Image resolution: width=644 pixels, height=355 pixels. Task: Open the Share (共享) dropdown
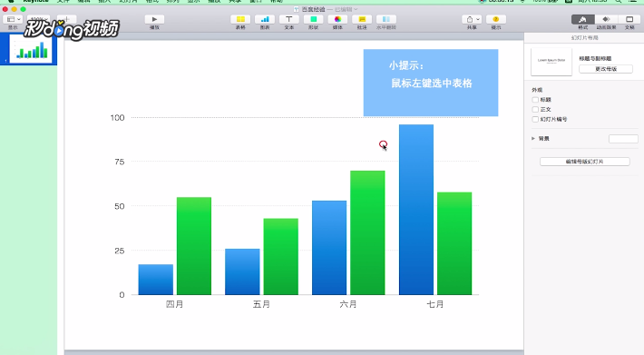[472, 19]
